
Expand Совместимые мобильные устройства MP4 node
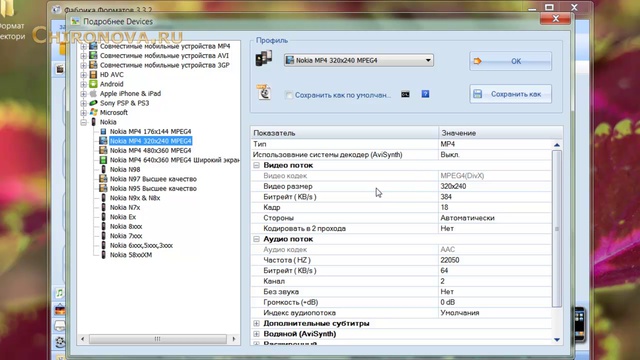[x=84, y=46]
